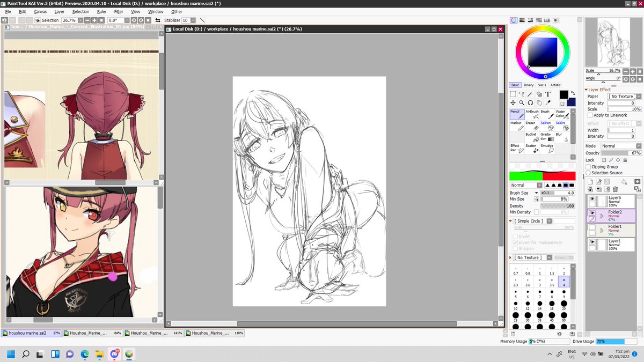Pick the Eyedropper color picker tool
644x362 pixels.
click(x=548, y=102)
